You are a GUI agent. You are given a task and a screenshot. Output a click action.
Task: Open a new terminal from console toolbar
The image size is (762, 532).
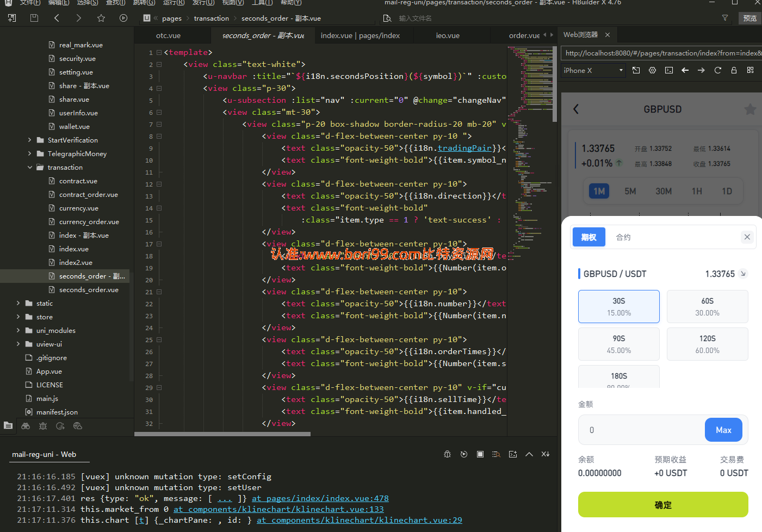click(513, 454)
